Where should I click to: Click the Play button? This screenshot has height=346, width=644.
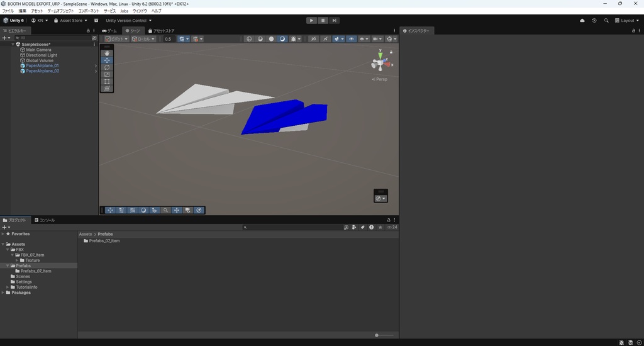point(311,21)
